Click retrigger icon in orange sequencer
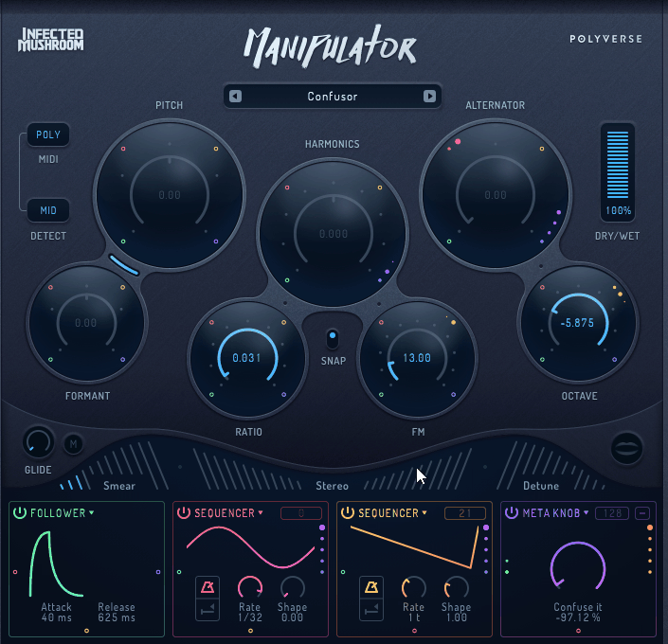 [373, 613]
